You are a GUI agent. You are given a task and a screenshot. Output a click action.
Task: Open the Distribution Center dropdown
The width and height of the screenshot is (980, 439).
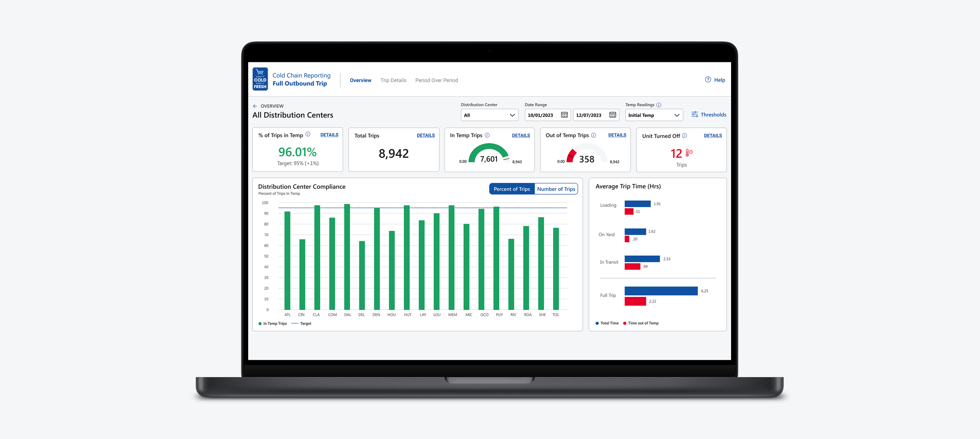tap(489, 115)
